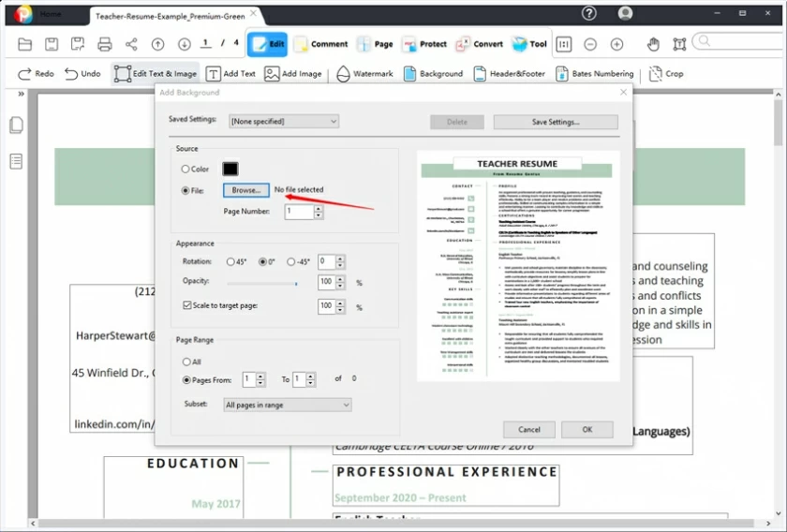This screenshot has width=787, height=532.
Task: Click the search box in toolbar
Action: (x=740, y=40)
